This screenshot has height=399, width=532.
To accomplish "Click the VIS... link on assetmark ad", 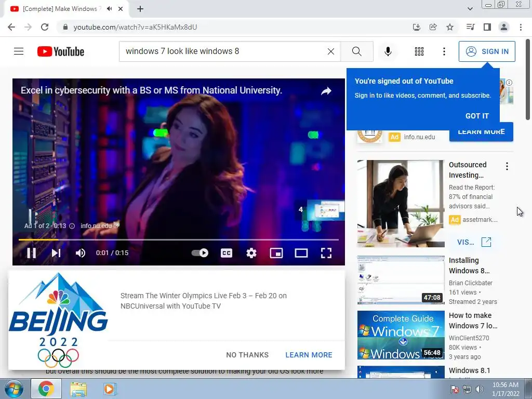I will point(474,242).
